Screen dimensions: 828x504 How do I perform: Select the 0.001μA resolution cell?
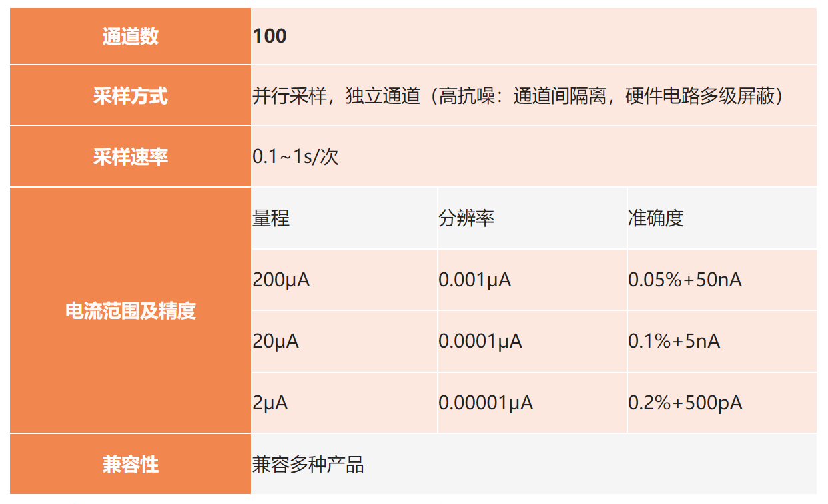coord(473,280)
